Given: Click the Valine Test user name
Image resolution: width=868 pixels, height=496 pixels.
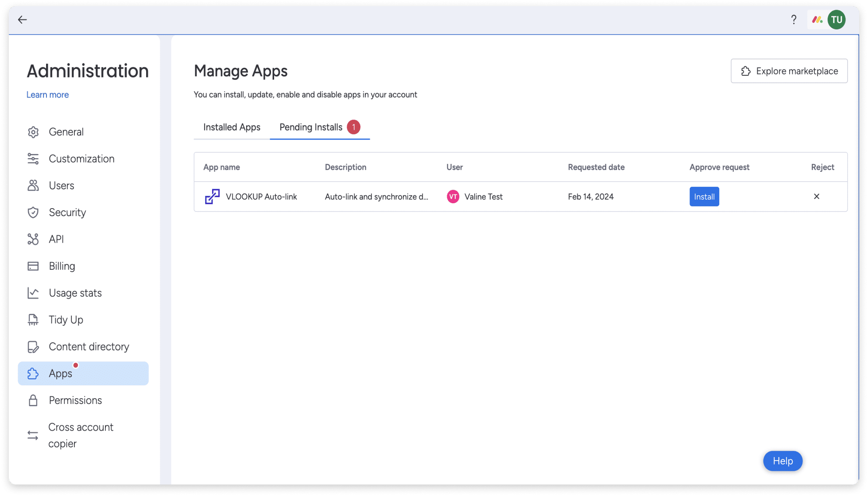Looking at the screenshot, I should click(483, 197).
